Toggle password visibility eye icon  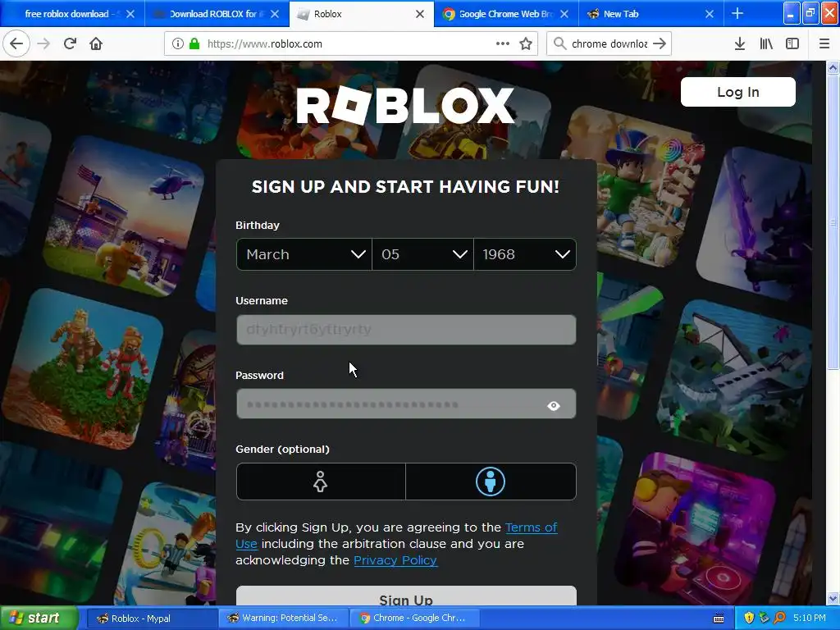point(554,405)
